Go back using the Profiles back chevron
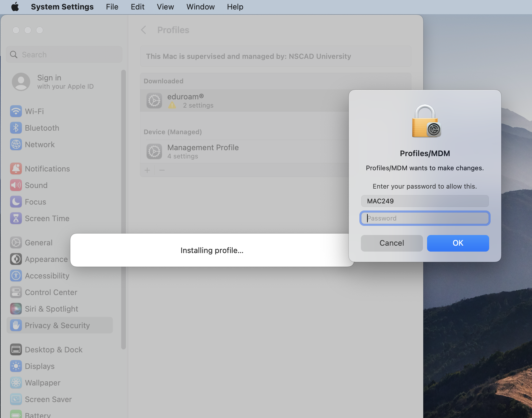 coord(144,30)
